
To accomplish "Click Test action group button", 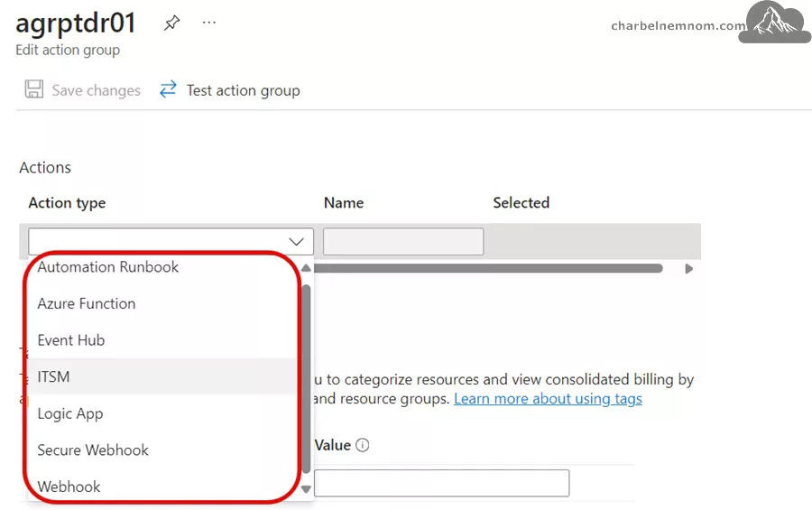I will click(x=229, y=90).
